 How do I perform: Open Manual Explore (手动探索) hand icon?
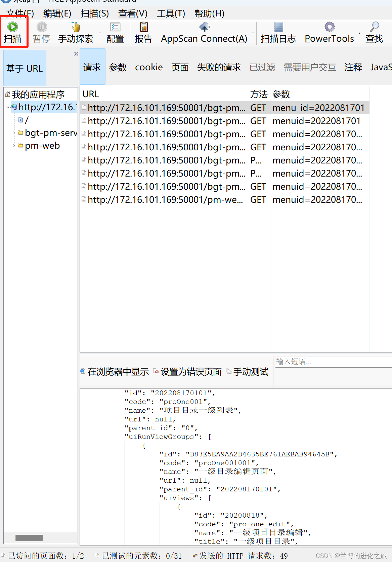[76, 27]
